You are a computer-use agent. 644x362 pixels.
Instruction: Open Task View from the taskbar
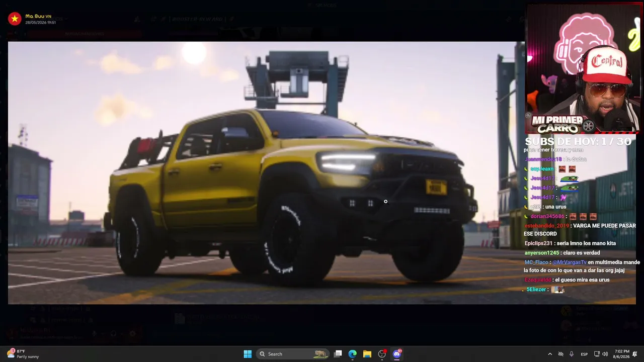[338, 354]
